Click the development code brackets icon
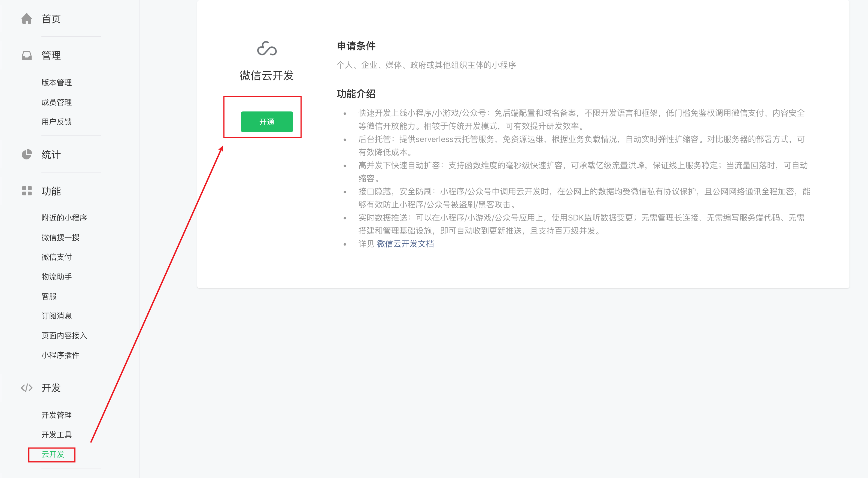The width and height of the screenshot is (868, 478). [x=27, y=388]
